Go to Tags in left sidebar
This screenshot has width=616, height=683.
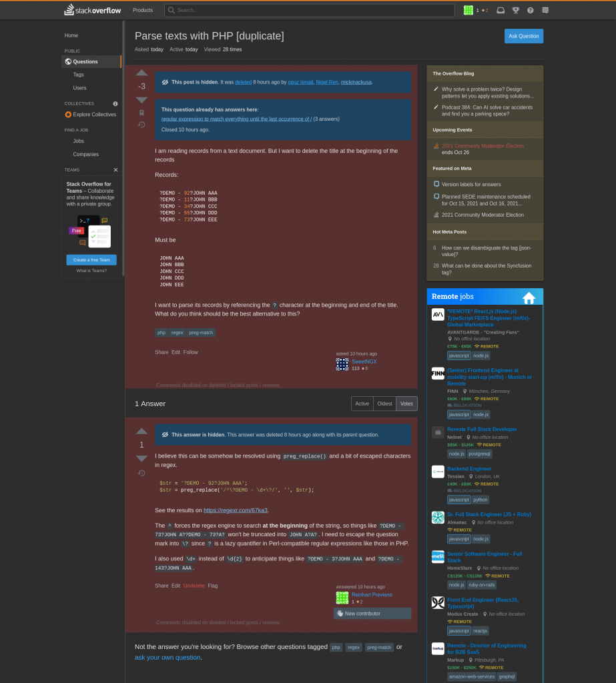(79, 75)
